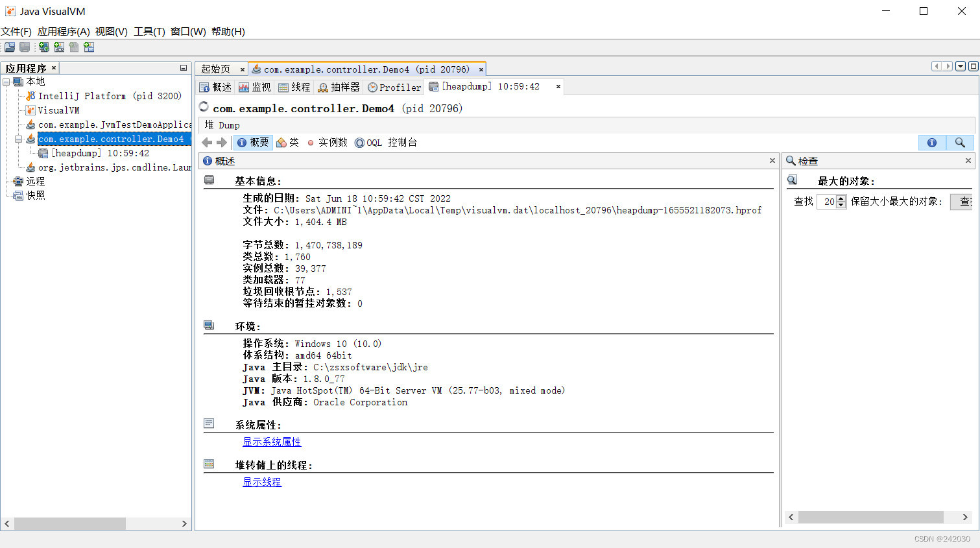Click the heapdump snapshot icon in tree

click(43, 153)
